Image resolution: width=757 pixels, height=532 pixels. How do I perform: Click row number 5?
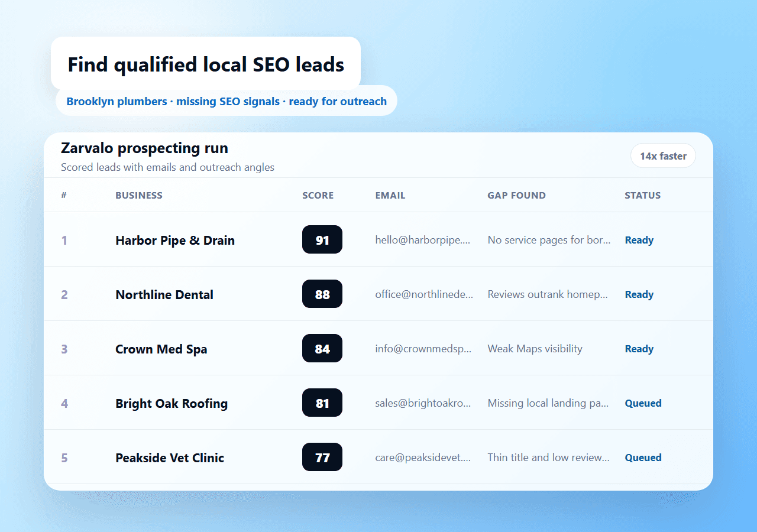point(64,458)
